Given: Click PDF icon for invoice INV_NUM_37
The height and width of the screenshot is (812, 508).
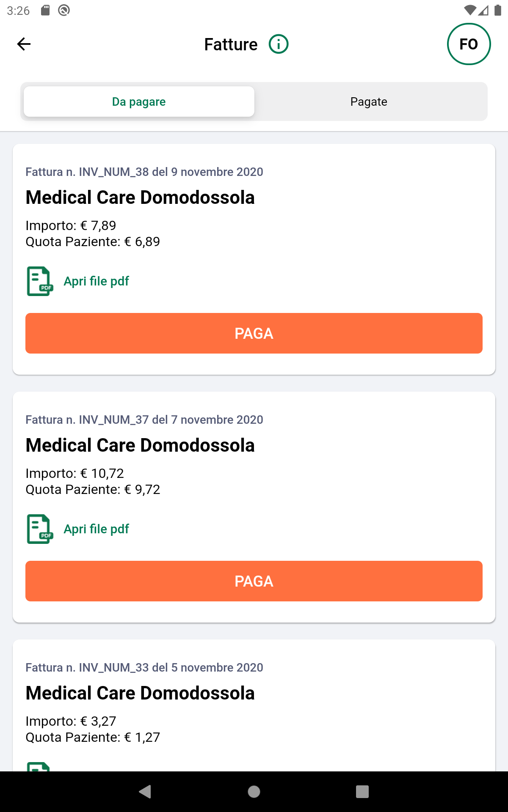Looking at the screenshot, I should (40, 529).
